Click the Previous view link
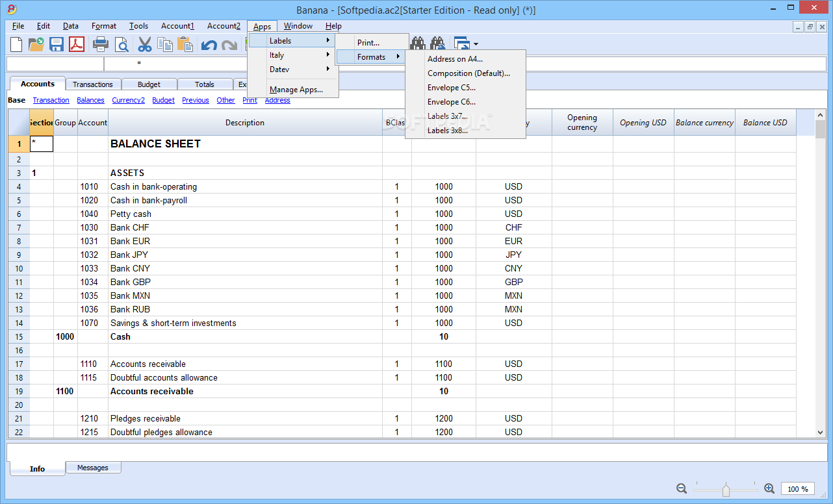Image resolution: width=833 pixels, height=504 pixels. pos(196,100)
